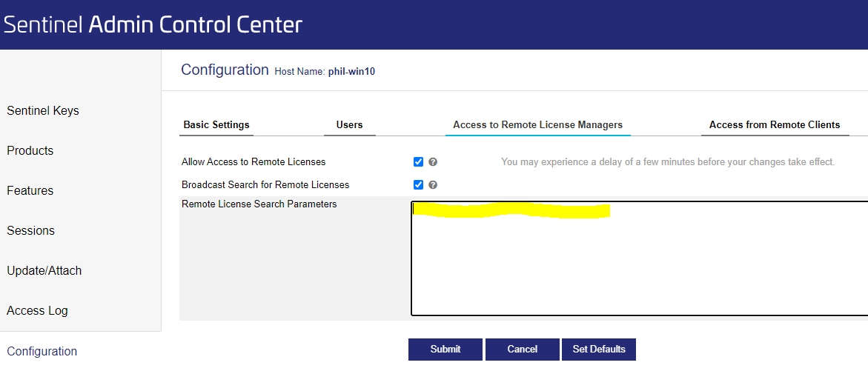This screenshot has width=868, height=371.
Task: Focus the Remote License Search Parameters text area
Action: point(640,258)
